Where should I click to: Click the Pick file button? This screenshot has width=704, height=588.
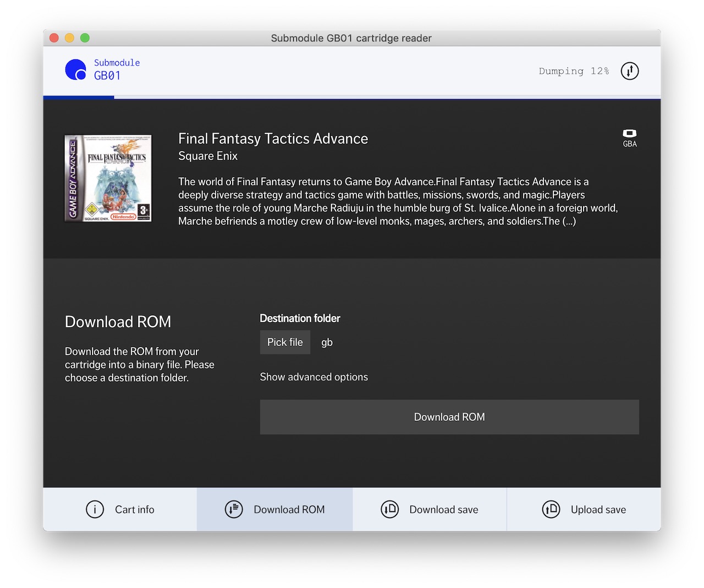coord(285,342)
